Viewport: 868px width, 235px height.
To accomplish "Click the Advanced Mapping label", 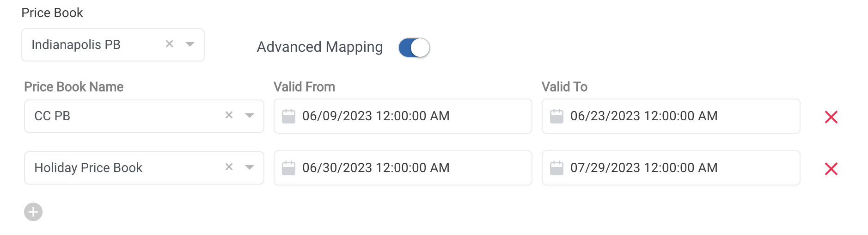I will (x=320, y=47).
